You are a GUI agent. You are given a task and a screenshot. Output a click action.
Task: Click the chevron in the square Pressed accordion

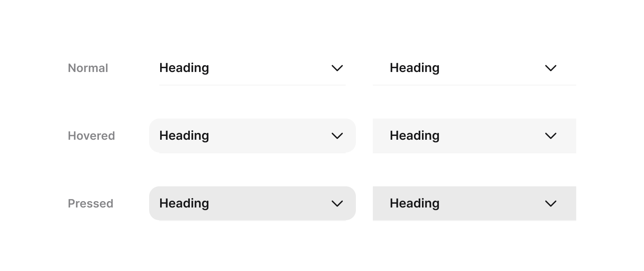(551, 204)
